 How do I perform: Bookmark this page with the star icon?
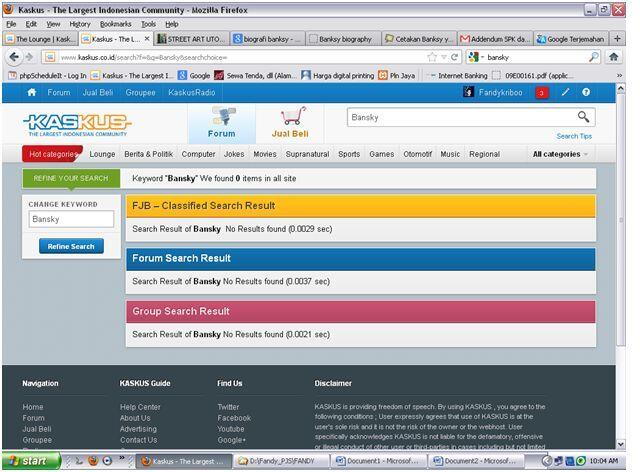(x=432, y=57)
